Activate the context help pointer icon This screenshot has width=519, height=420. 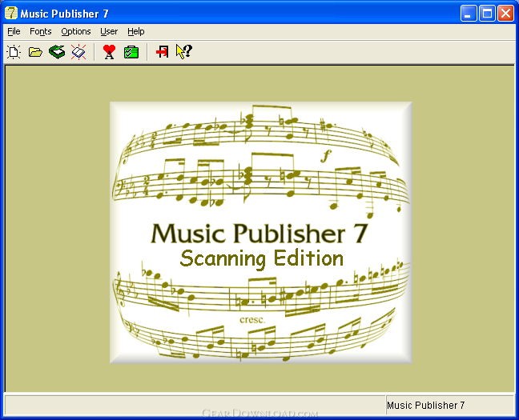click(x=183, y=51)
